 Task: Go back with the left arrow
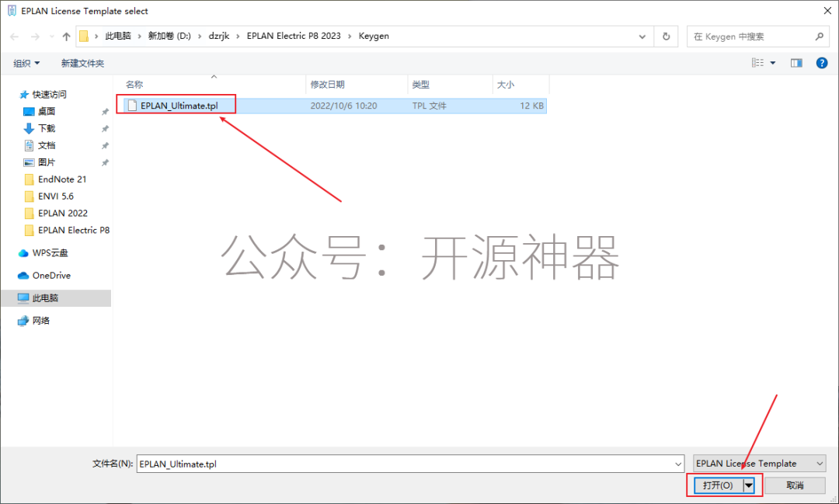tap(15, 36)
